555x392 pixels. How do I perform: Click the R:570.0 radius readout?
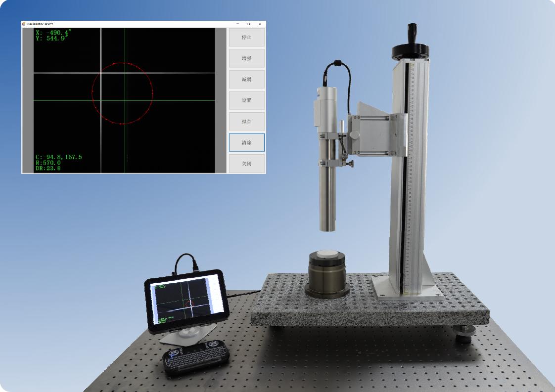point(48,163)
